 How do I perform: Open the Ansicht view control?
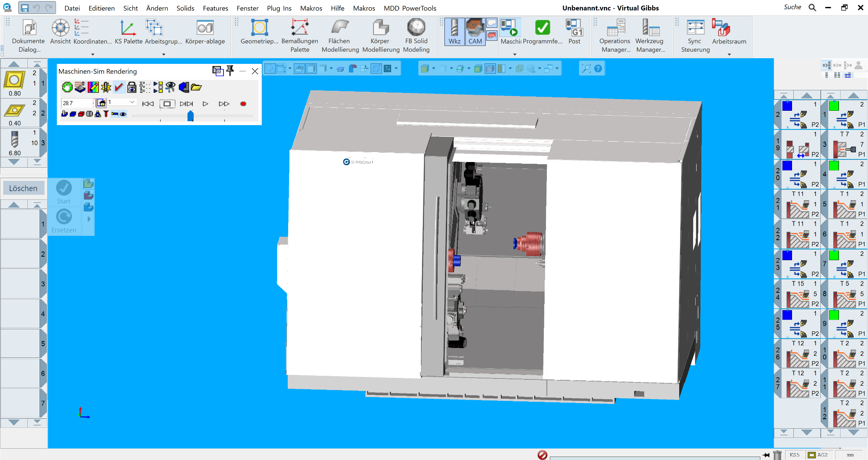[x=60, y=33]
